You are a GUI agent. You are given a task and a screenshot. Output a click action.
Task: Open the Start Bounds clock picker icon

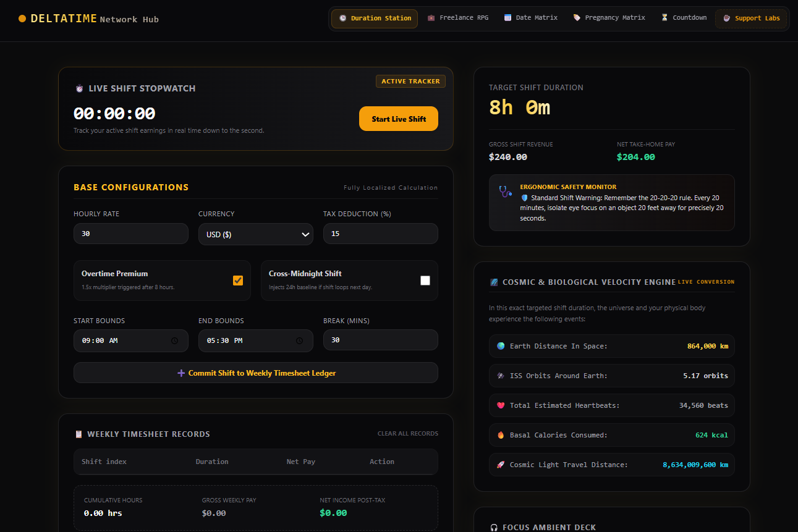(x=174, y=340)
